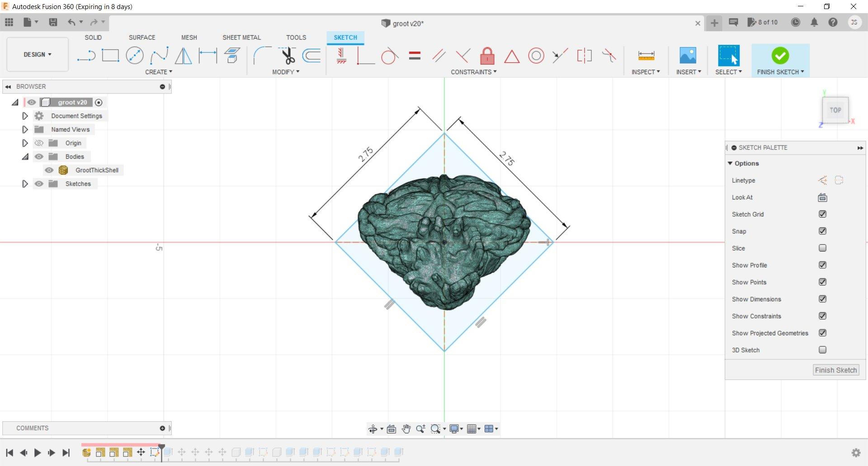
Task: Choose the Concentric constraint icon
Action: point(536,56)
